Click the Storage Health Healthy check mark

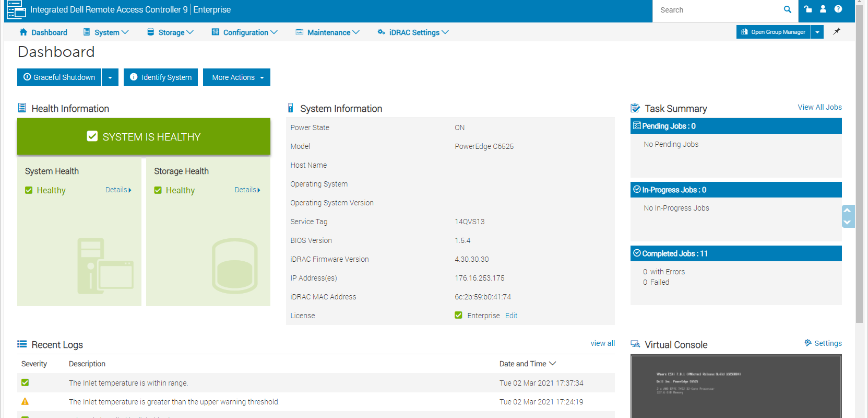pos(158,190)
